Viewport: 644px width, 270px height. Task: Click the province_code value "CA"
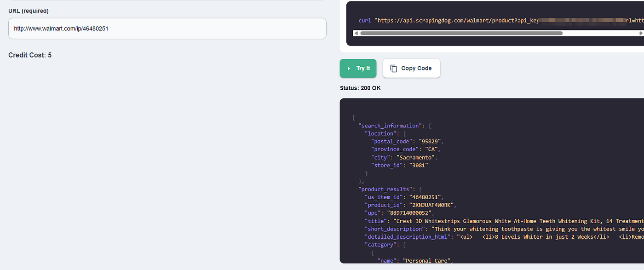click(432, 149)
